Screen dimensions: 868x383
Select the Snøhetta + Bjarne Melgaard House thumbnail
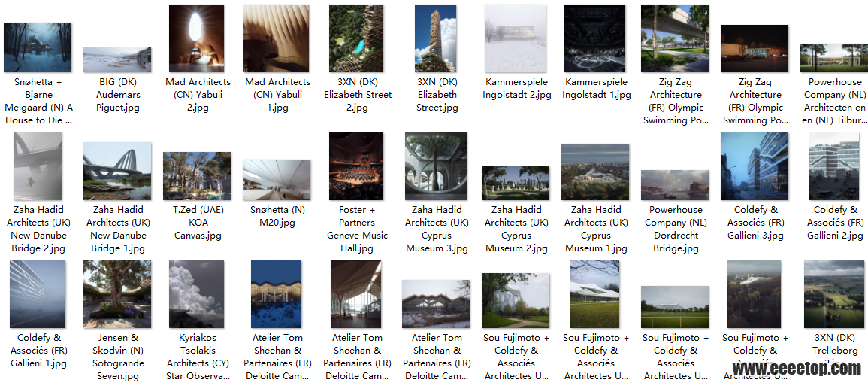point(38,47)
